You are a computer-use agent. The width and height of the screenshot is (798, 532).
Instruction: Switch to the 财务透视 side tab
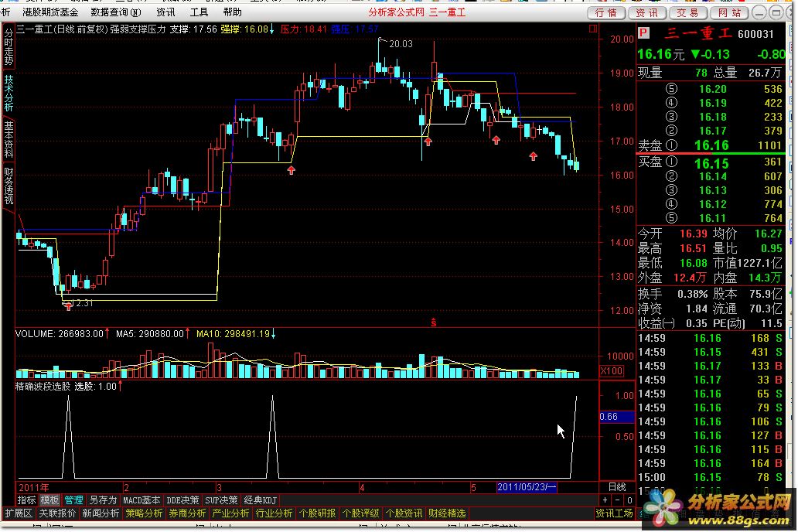(9, 186)
